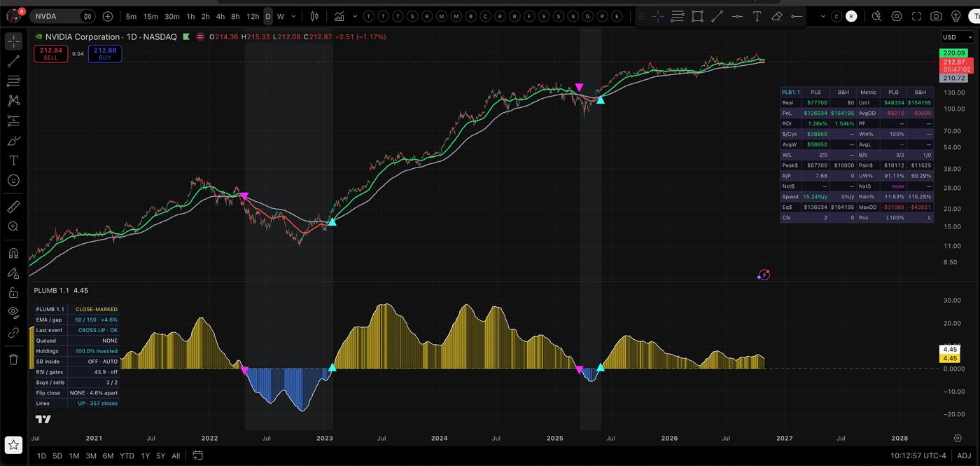Activate the zoom in tool
This screenshot has height=466, width=980.
[x=13, y=226]
